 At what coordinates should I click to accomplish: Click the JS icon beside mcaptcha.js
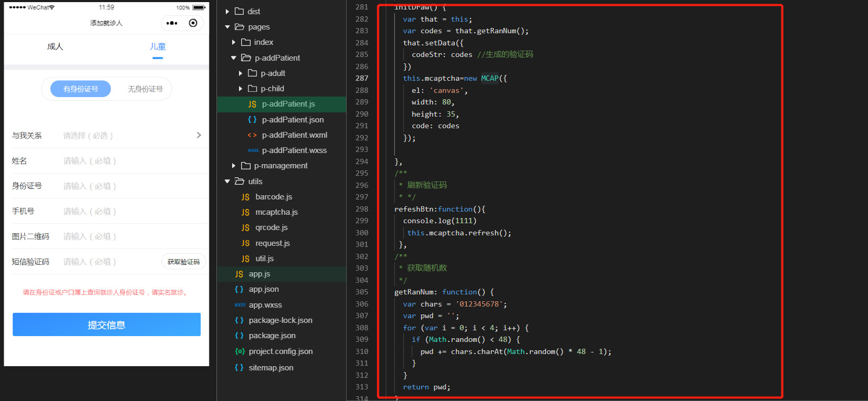245,212
